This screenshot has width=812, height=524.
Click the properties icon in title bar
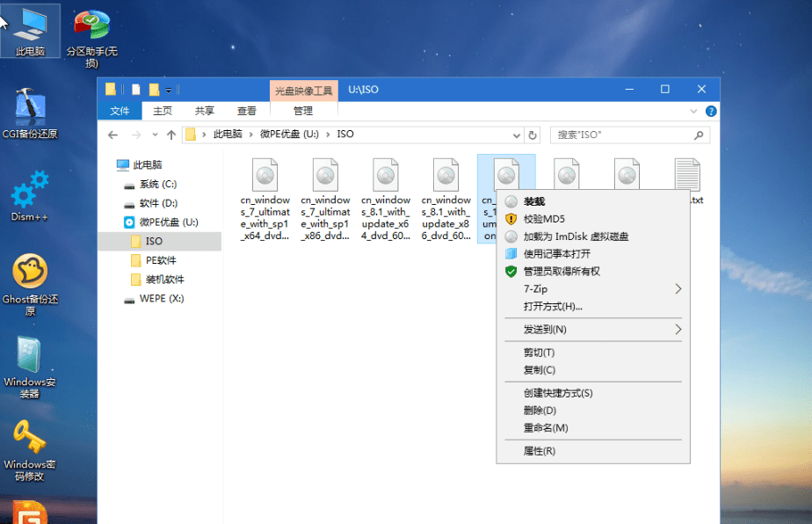(135, 90)
